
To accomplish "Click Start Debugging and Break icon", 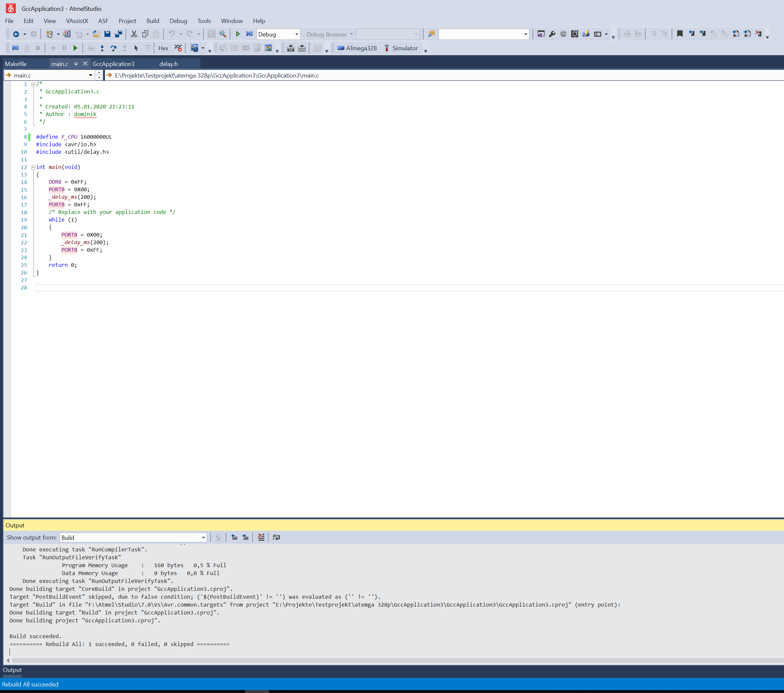I will [x=249, y=34].
